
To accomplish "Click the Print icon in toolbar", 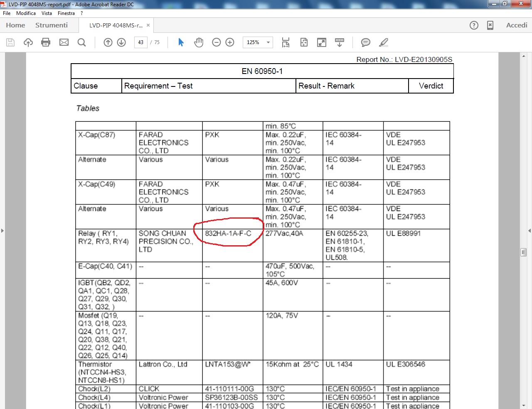I will 46,42.
